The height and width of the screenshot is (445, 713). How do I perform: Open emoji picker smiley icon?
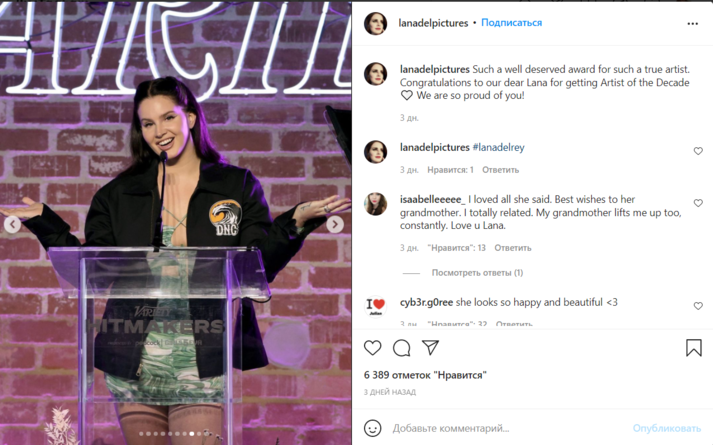pyautogui.click(x=372, y=428)
